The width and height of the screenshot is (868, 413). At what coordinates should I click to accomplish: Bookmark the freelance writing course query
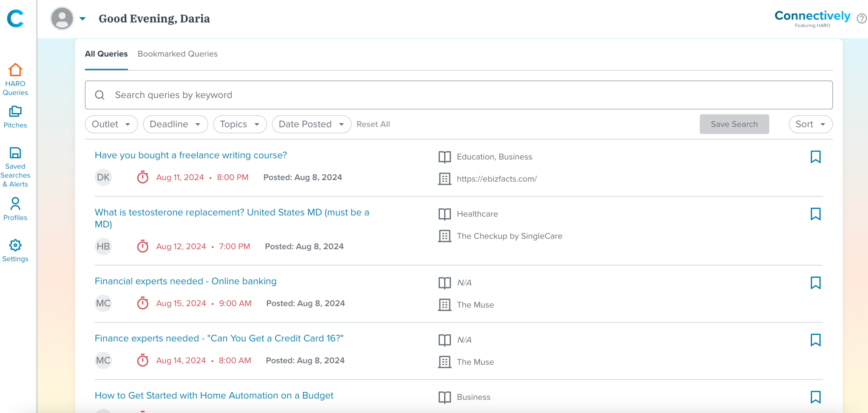816,157
